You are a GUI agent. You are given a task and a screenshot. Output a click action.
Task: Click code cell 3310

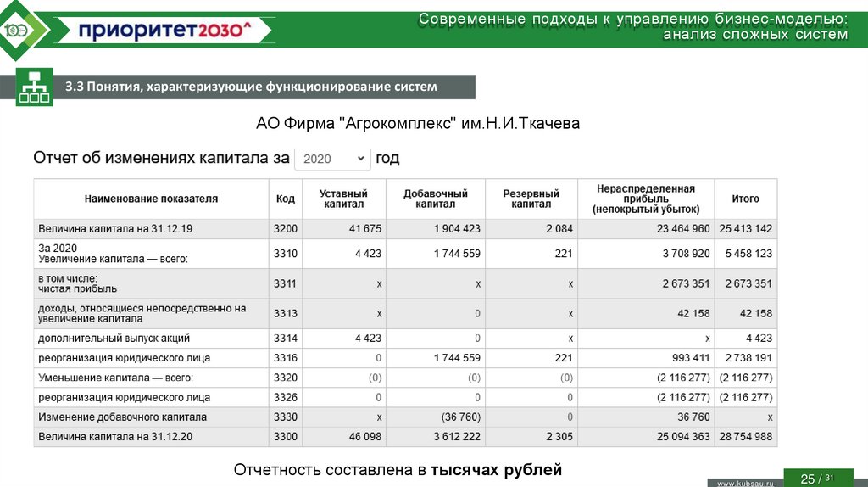[286, 254]
